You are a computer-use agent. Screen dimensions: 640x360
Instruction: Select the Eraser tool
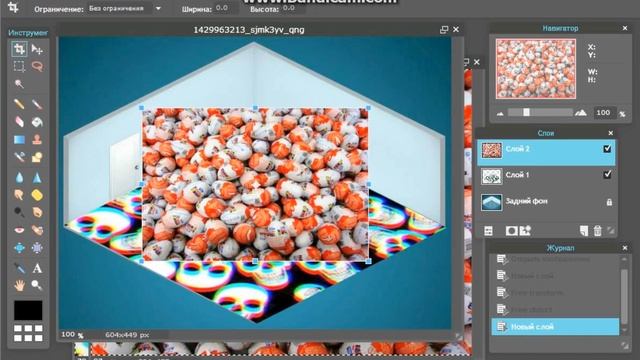19,122
